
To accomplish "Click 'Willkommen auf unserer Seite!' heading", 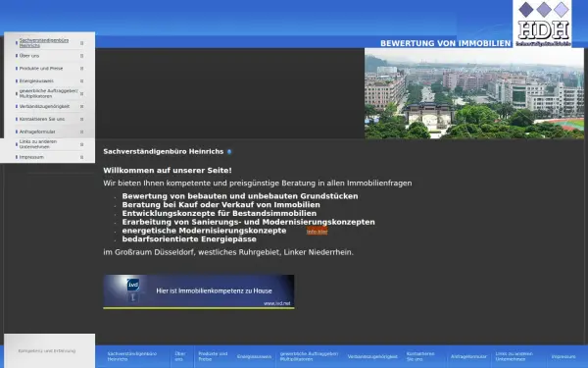I will click(x=168, y=171).
